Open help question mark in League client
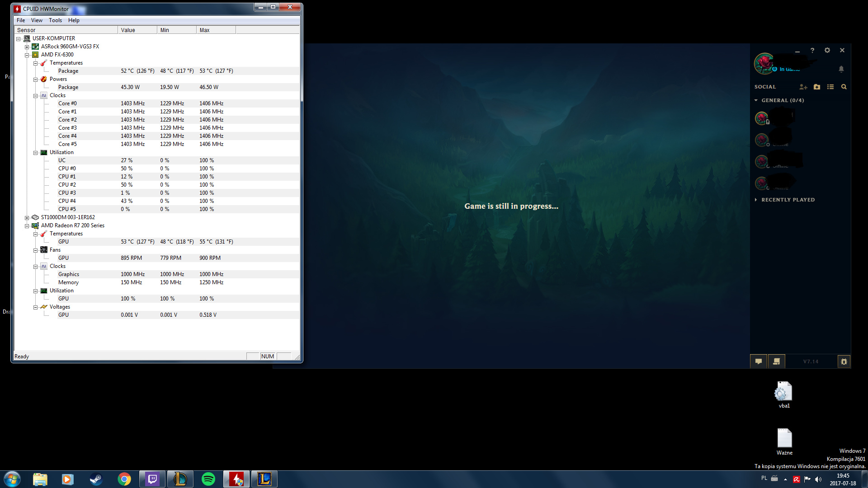The width and height of the screenshot is (868, 488). point(812,51)
